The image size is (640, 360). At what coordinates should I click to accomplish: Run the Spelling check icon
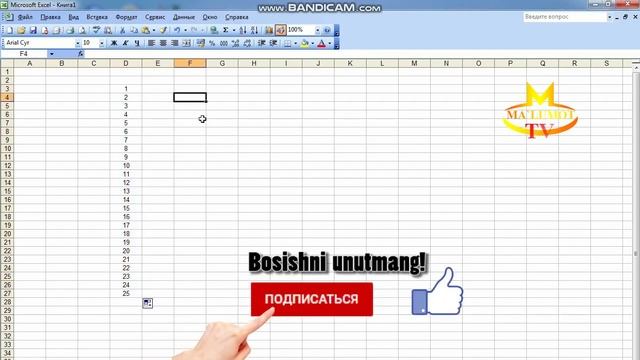[96, 30]
